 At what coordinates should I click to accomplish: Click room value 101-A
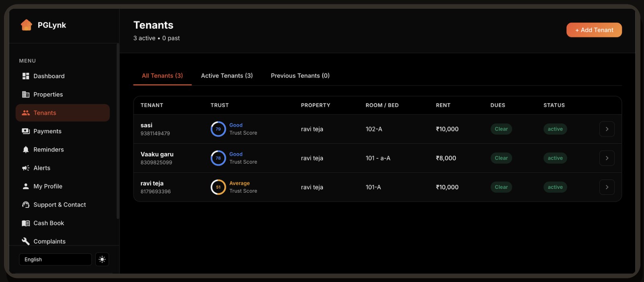pyautogui.click(x=373, y=187)
